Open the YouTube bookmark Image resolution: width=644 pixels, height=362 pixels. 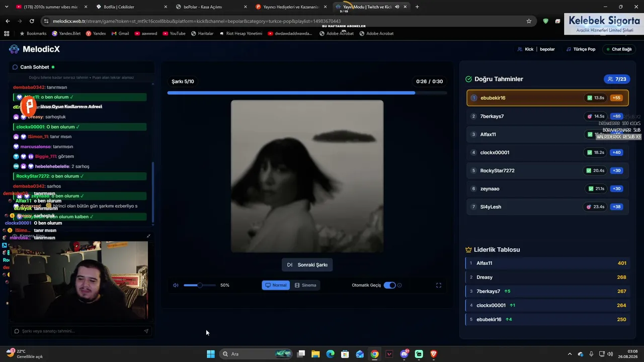[174, 33]
